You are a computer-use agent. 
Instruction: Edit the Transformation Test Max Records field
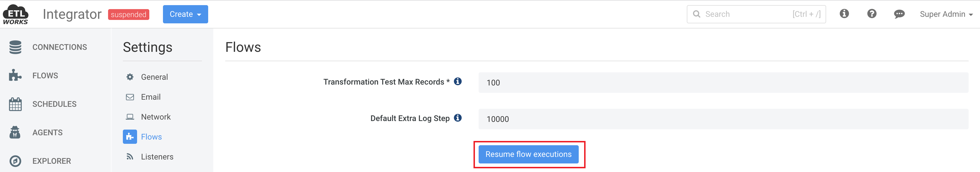723,83
